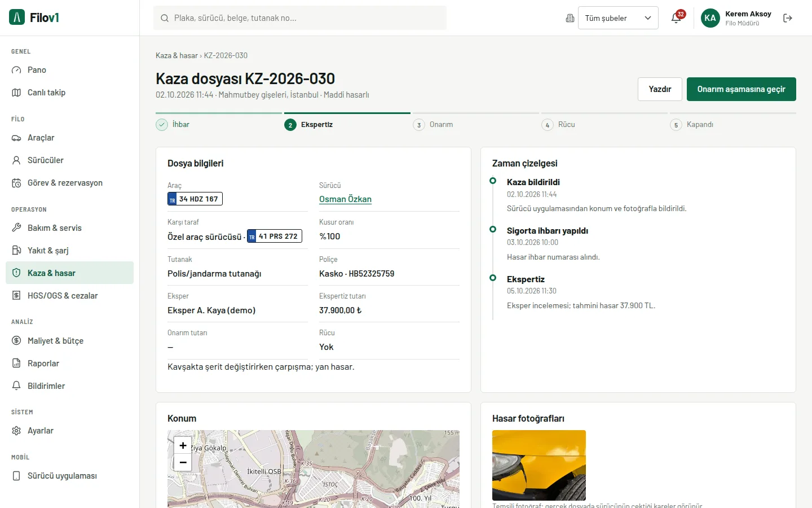Image resolution: width=812 pixels, height=508 pixels.
Task: Click the 34 HDZ 167 plate badge
Action: 195,199
